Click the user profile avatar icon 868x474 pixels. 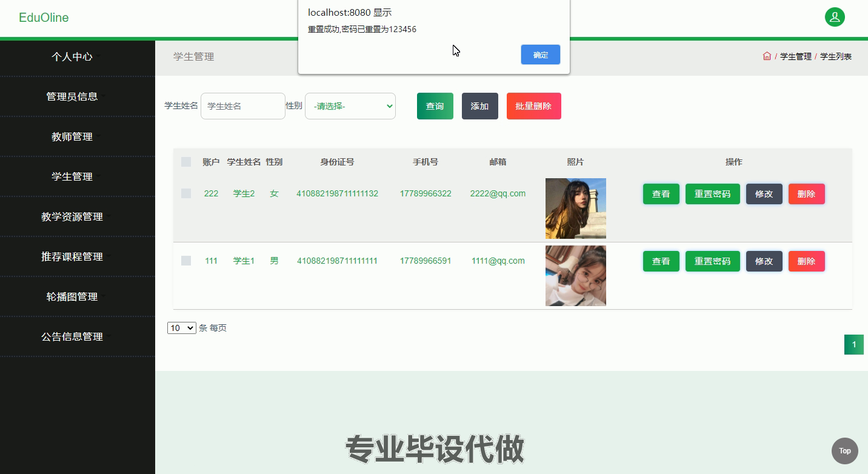835,17
